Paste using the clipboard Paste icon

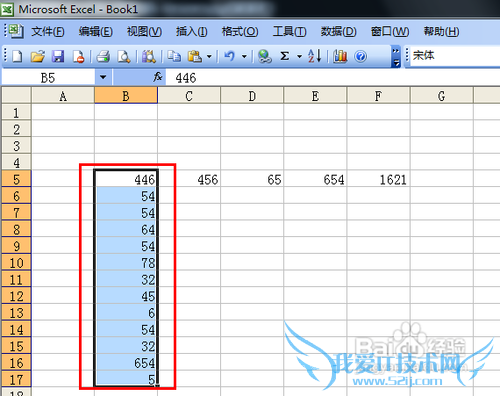coord(195,56)
